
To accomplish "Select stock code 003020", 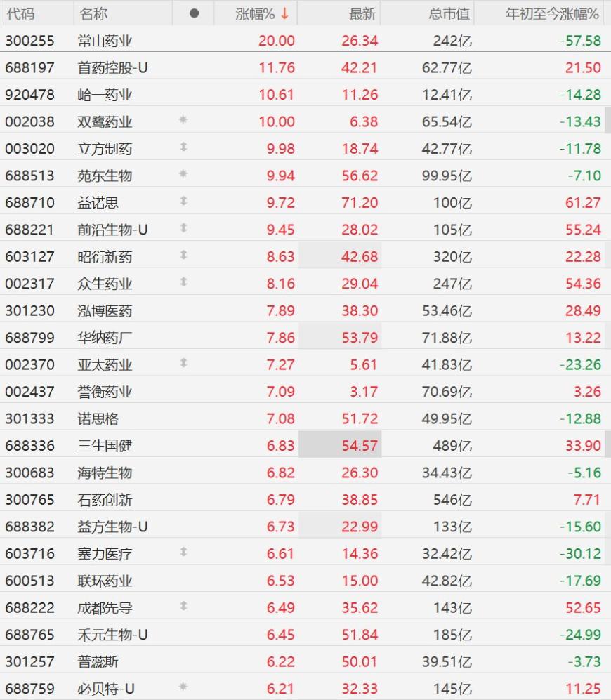I will [x=29, y=149].
